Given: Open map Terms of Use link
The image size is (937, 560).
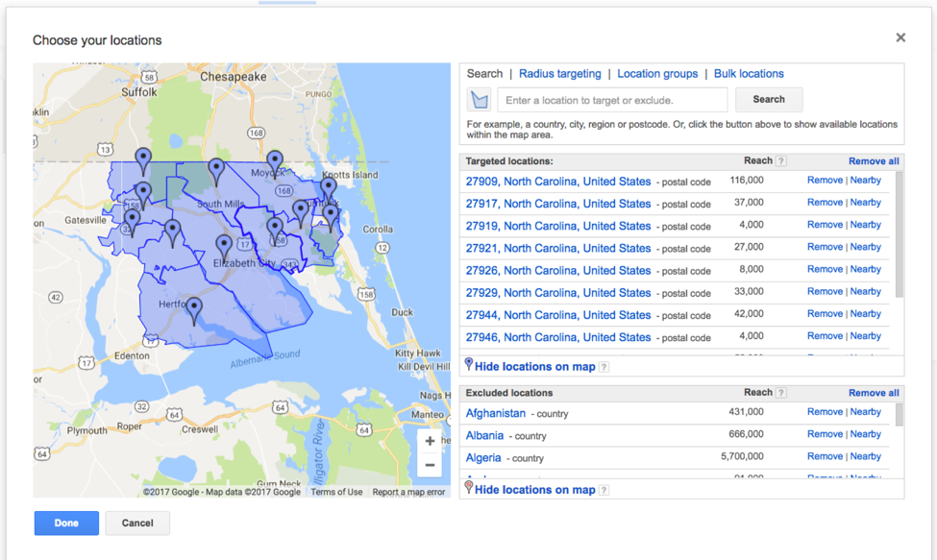Looking at the screenshot, I should point(336,492).
